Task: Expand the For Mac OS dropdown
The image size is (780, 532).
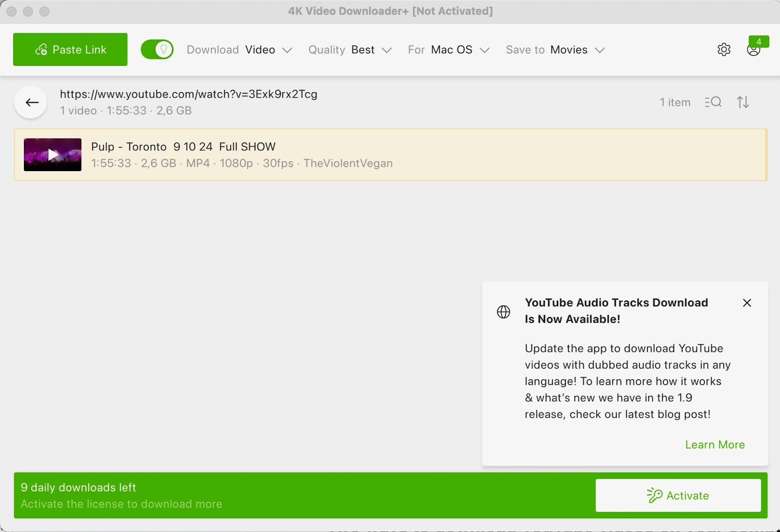Action: [x=448, y=50]
